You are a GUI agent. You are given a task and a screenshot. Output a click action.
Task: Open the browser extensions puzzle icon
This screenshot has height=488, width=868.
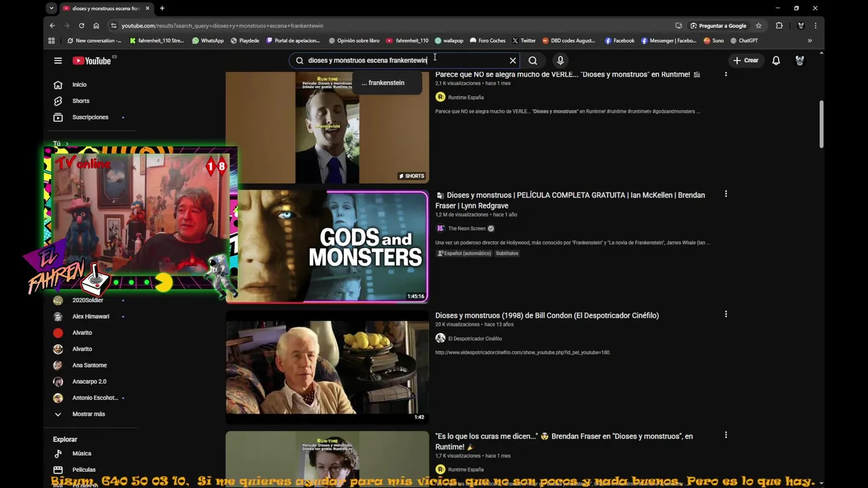point(779,26)
